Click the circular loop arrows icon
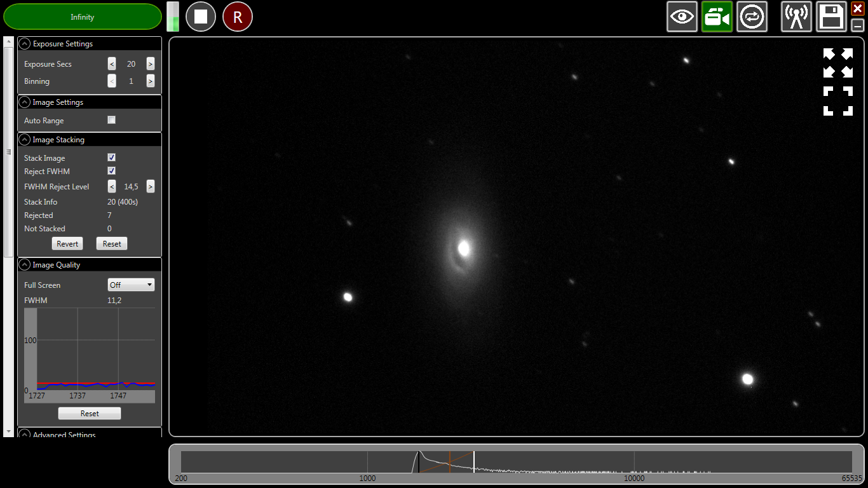 point(752,17)
